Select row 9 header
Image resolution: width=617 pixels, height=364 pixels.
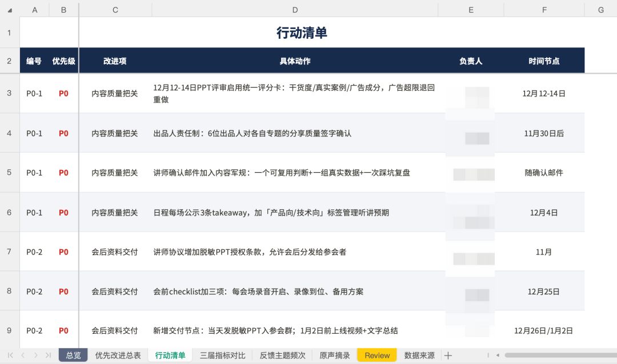tap(10, 330)
